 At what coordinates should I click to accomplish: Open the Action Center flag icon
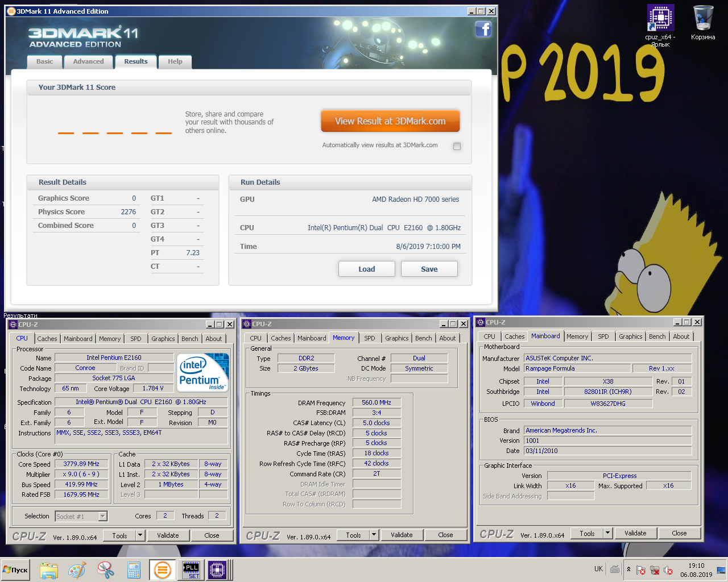pos(641,570)
